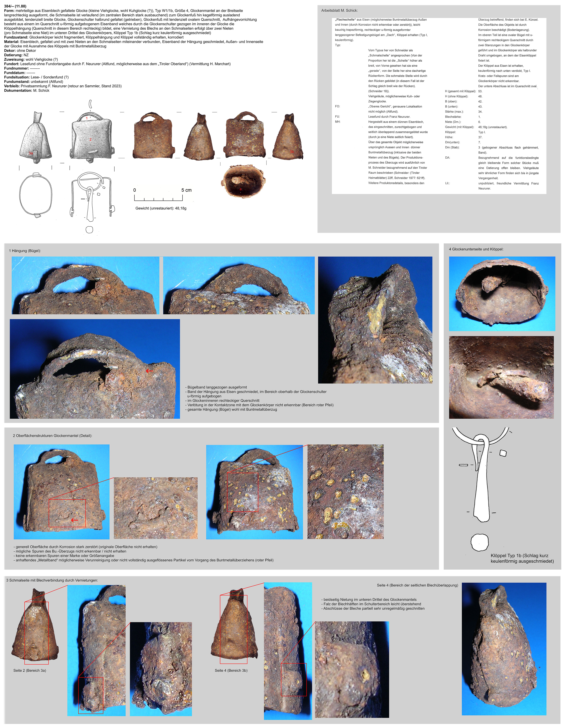566x728 pixels.
Task: Open the Arbeitsblatt M. Schick worksheet text panel
Action: [x=439, y=106]
